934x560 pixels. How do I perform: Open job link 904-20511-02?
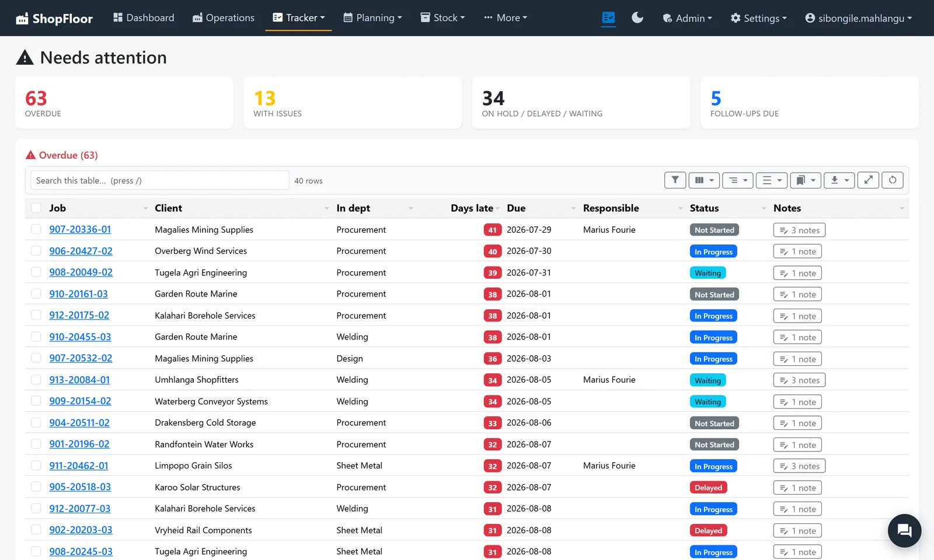click(79, 423)
